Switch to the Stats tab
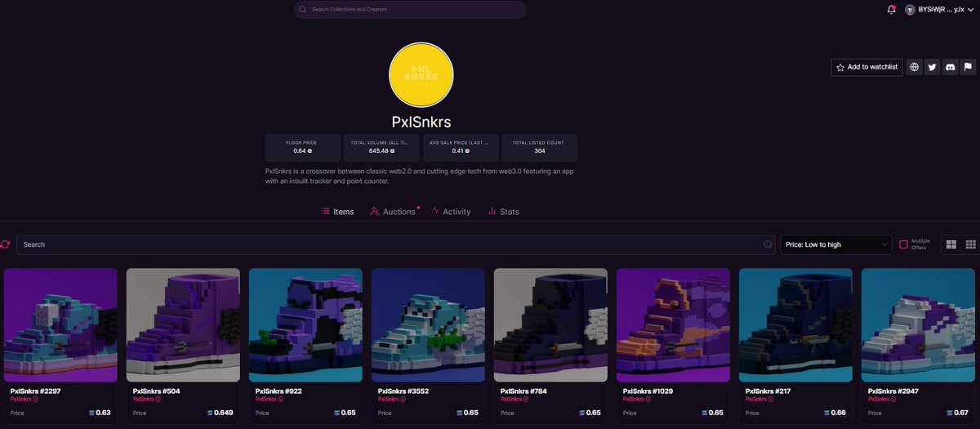The image size is (980, 429). [503, 212]
